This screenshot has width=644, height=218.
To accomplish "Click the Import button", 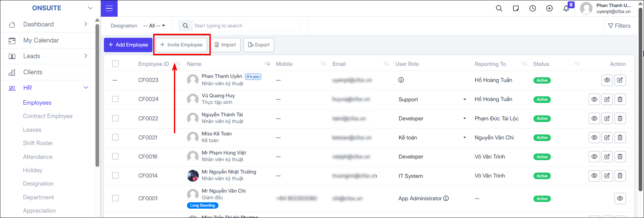I will click(x=225, y=45).
